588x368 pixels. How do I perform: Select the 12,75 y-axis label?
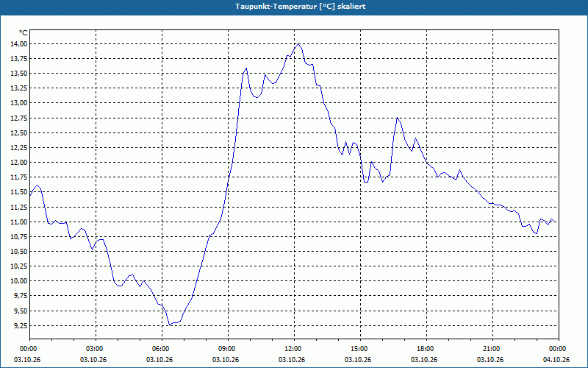(19, 118)
